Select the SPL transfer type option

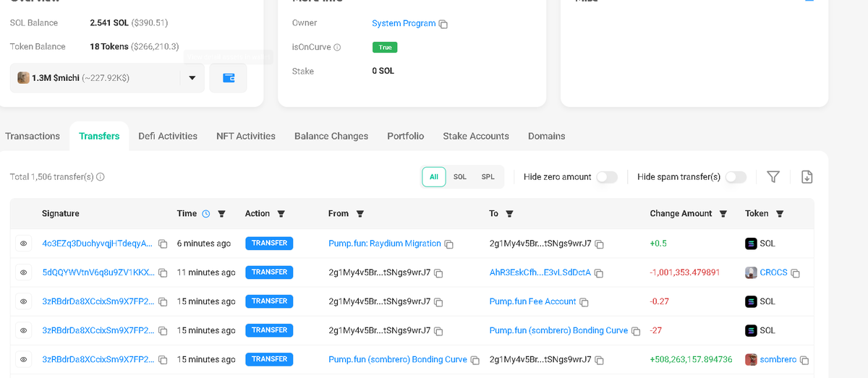coord(488,176)
